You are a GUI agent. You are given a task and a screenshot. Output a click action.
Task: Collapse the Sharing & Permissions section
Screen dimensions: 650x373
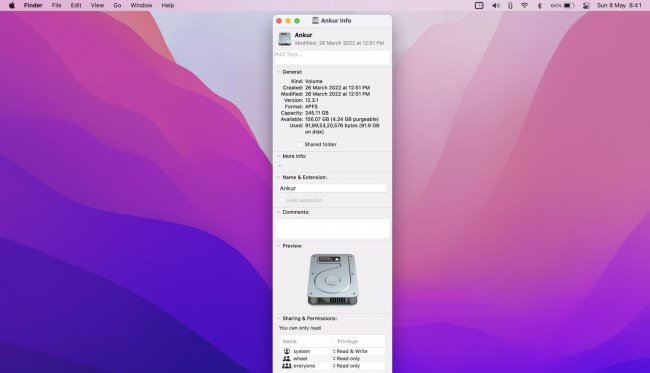[x=279, y=318]
